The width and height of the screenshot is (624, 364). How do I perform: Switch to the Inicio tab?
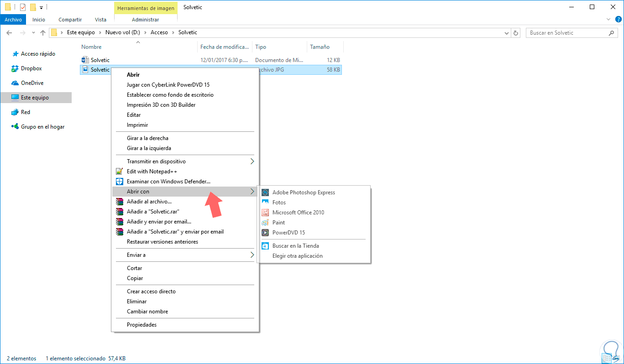[x=39, y=20]
